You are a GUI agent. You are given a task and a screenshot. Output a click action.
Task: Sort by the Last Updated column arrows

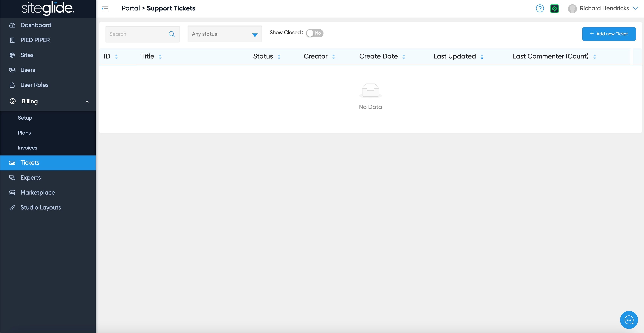(482, 57)
